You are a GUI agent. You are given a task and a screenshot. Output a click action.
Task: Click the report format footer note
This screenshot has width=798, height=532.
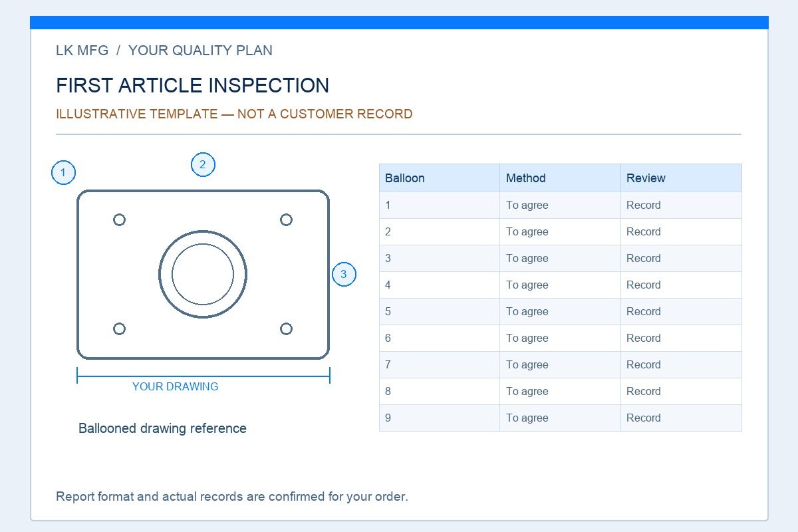232,497
